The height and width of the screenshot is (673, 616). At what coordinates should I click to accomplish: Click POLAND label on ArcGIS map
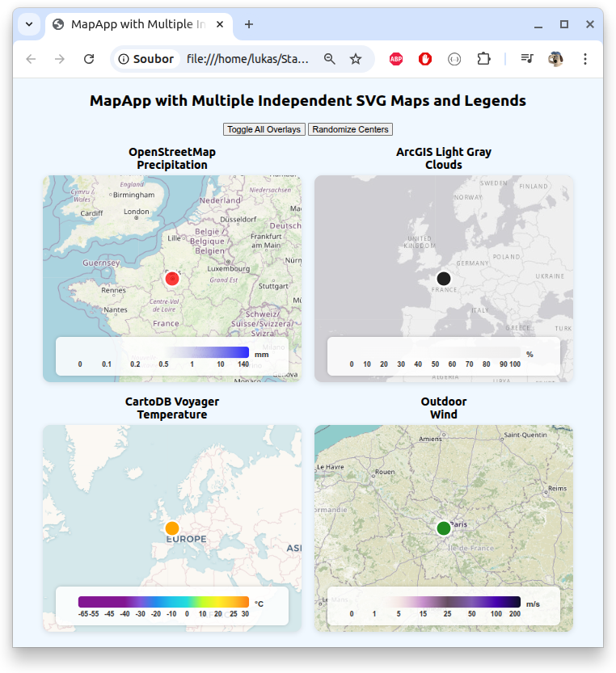click(x=506, y=257)
